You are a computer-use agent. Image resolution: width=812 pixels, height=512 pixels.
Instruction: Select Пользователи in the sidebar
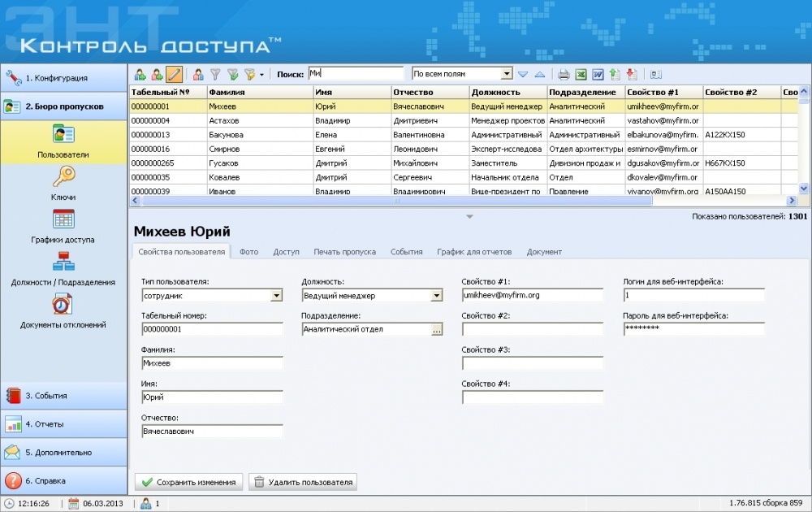coord(63,141)
